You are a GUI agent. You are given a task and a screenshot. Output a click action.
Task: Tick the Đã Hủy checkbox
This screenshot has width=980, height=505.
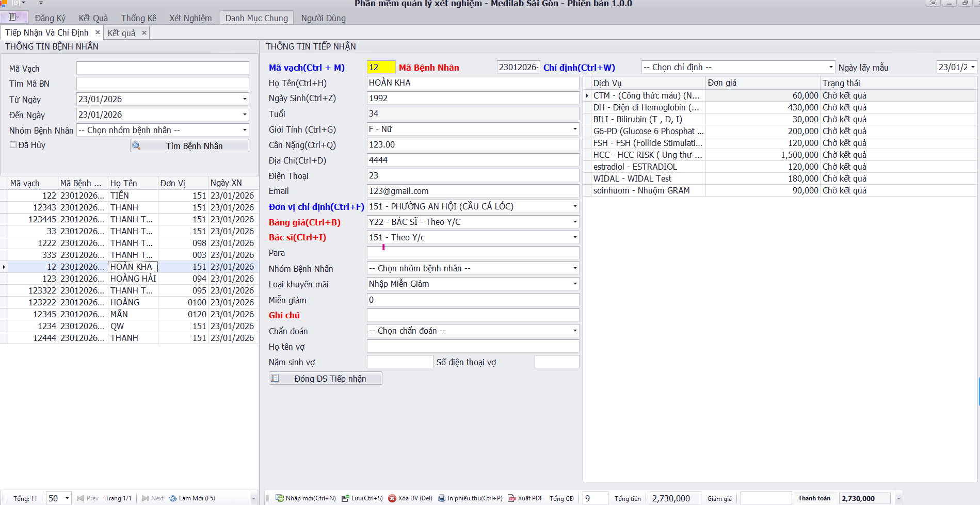tap(13, 145)
